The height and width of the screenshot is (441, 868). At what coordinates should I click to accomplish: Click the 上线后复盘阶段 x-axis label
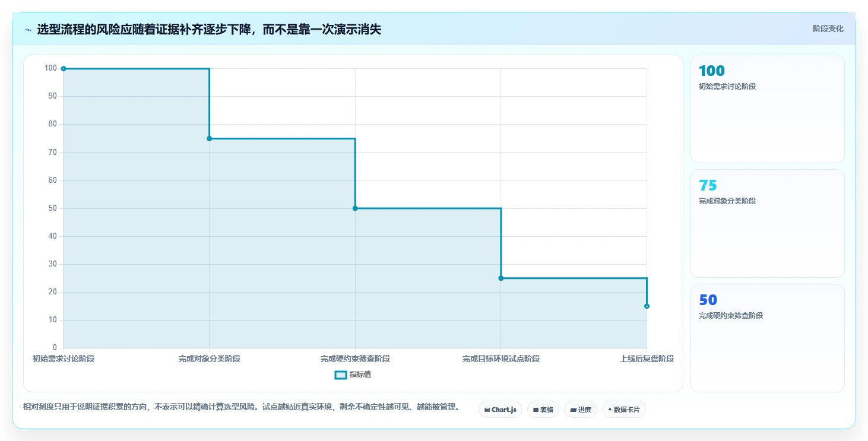647,359
